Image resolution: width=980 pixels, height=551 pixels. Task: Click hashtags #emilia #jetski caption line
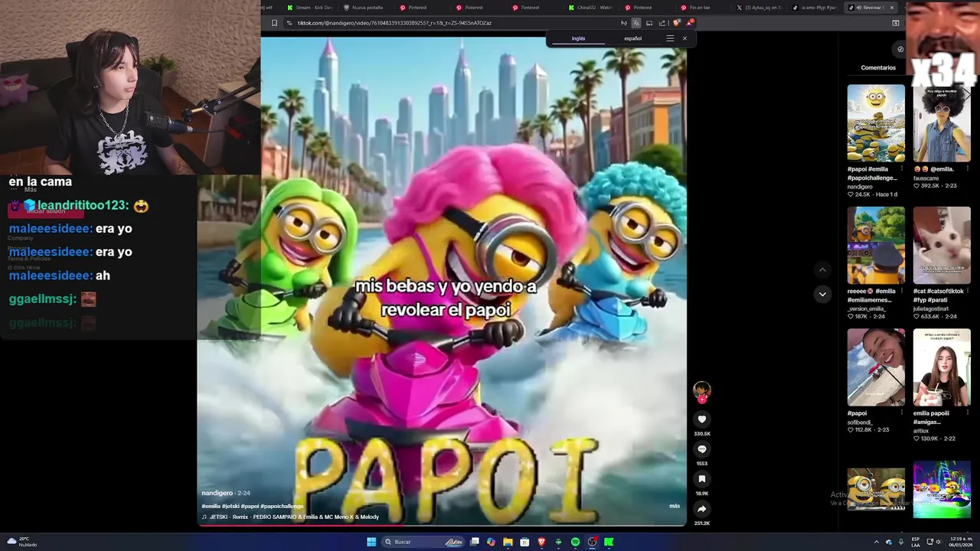point(253,506)
